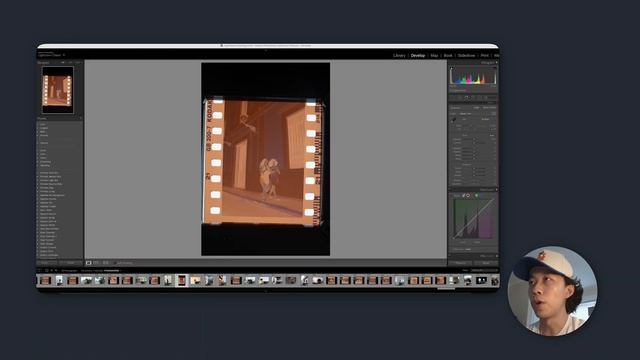Collapse the Navigator panel header
Viewport: 640px width, 360px height.
tap(44, 62)
